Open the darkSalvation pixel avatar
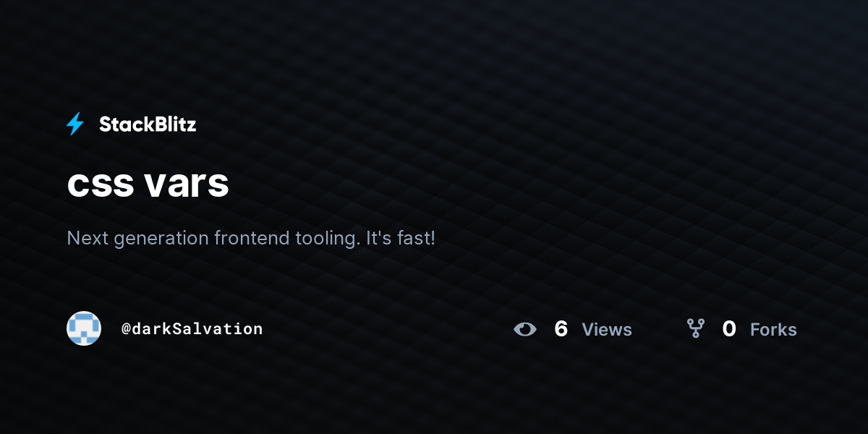 coord(84,328)
